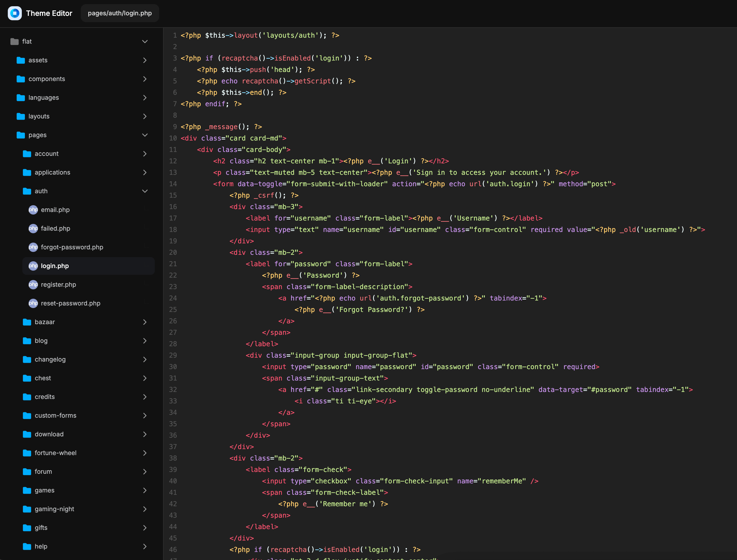This screenshot has height=560, width=737.
Task: Collapse the pages folder chevron
Action: click(145, 135)
